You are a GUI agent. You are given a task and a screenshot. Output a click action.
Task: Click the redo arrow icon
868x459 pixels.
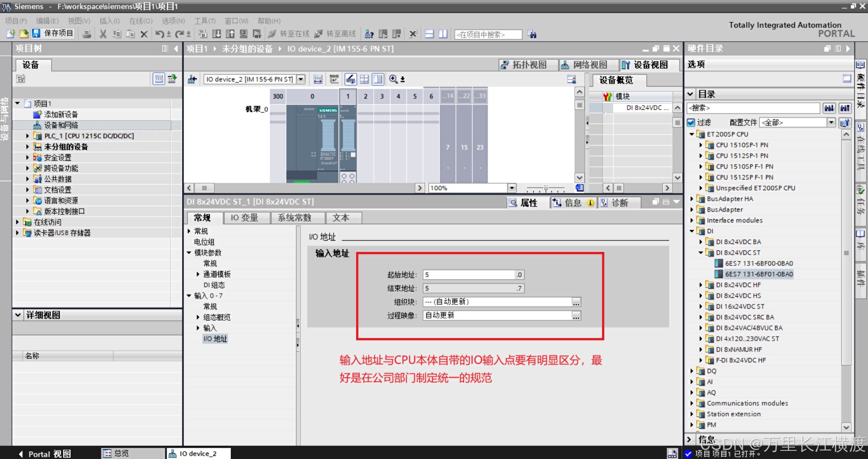coord(180,34)
